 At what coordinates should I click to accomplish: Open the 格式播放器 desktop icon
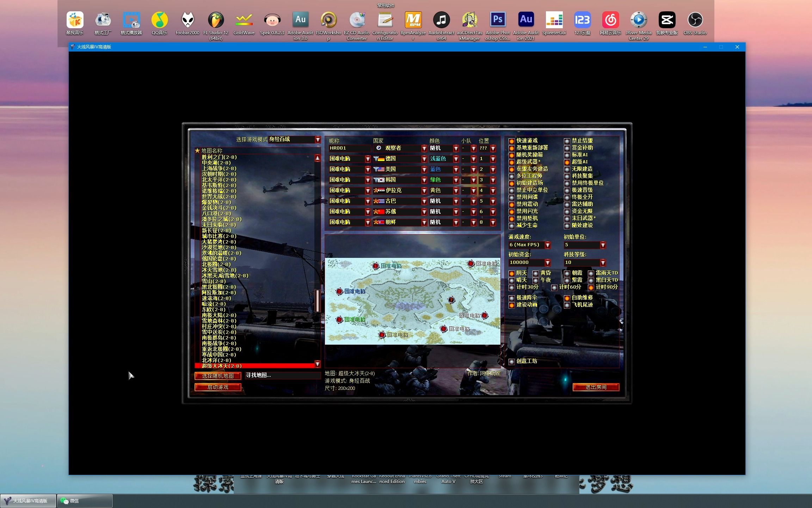(131, 23)
